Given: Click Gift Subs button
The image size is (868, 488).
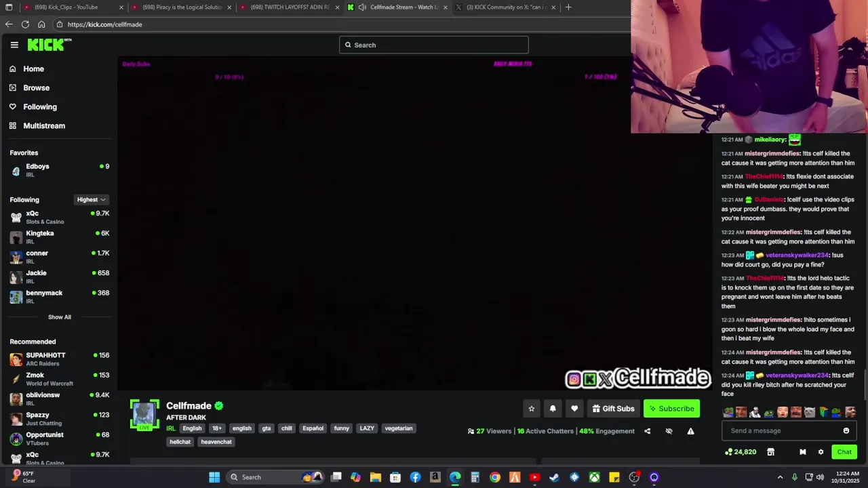Looking at the screenshot, I should pos(613,409).
